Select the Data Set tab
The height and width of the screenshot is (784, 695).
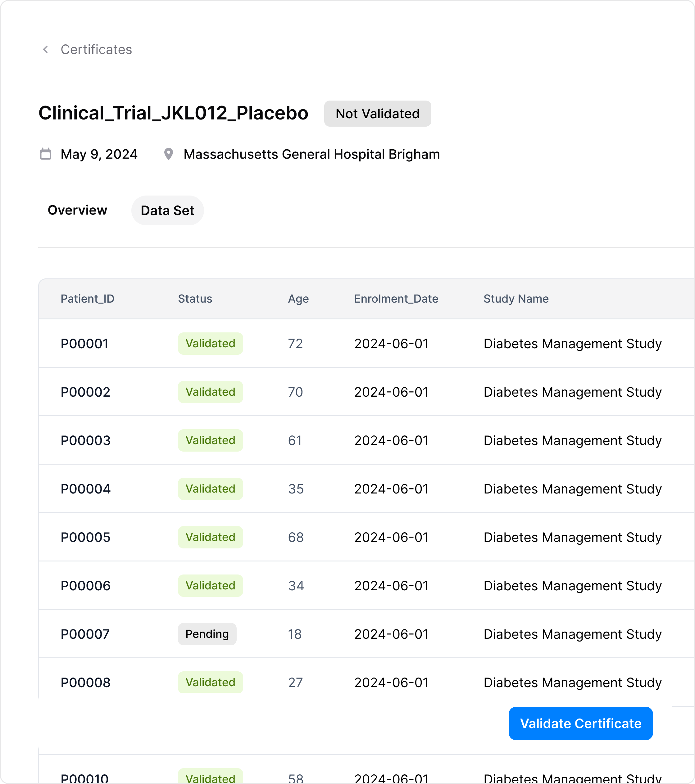(x=167, y=210)
